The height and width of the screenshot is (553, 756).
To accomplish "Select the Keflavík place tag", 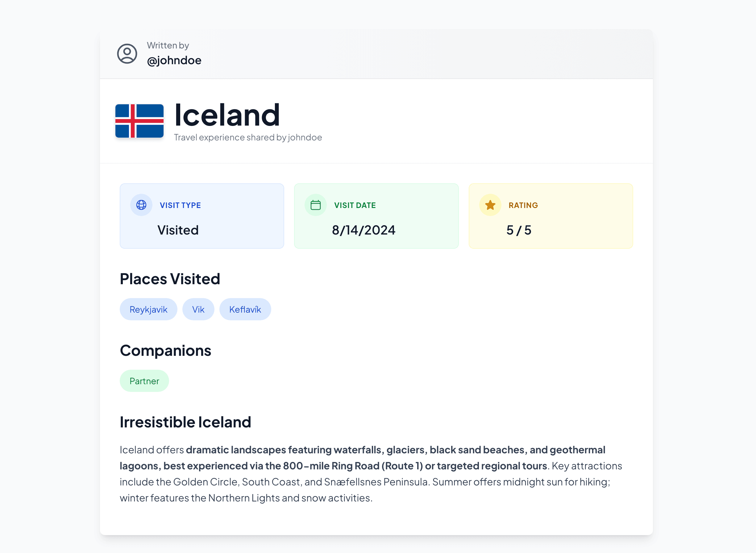I will 245,309.
